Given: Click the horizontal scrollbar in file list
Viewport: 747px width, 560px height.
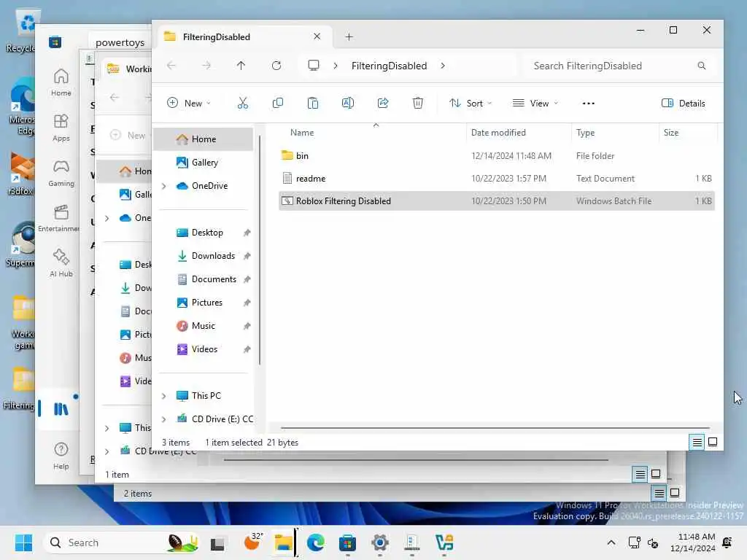Looking at the screenshot, I should coord(495,427).
